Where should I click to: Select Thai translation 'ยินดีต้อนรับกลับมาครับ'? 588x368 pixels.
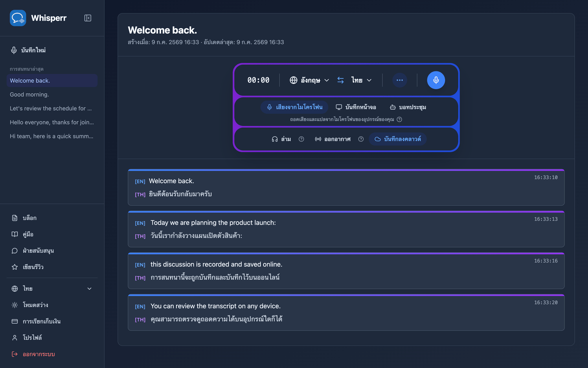[180, 194]
